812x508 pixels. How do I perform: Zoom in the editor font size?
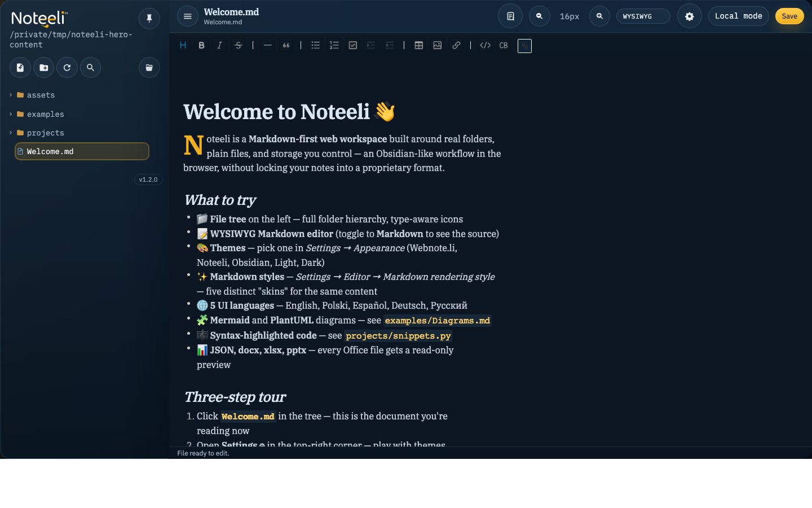600,16
